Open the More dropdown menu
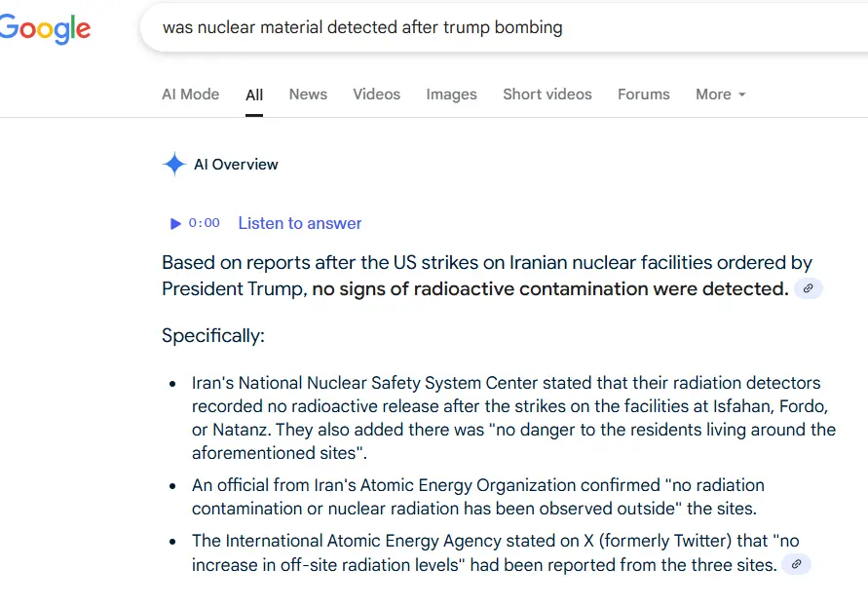This screenshot has height=606, width=868. pyautogui.click(x=720, y=95)
